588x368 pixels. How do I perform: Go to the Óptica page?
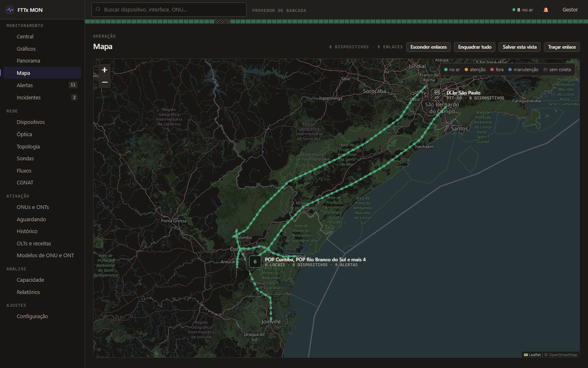coord(42,134)
